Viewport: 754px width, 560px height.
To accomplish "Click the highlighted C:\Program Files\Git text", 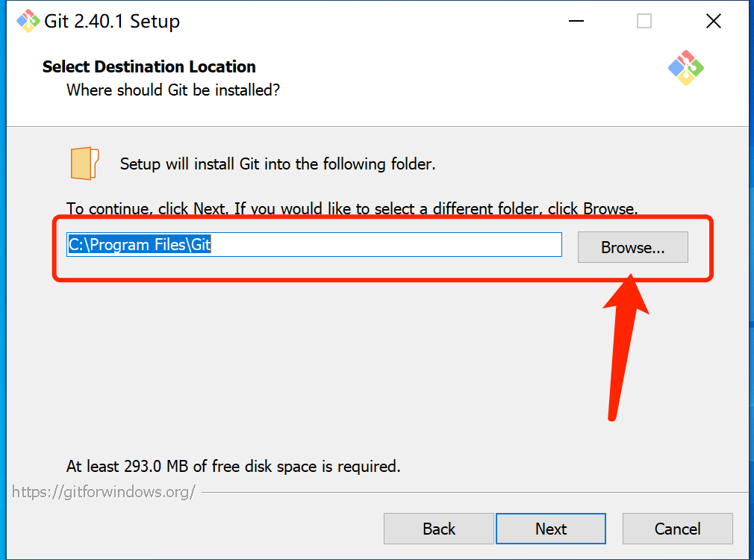I will 140,244.
